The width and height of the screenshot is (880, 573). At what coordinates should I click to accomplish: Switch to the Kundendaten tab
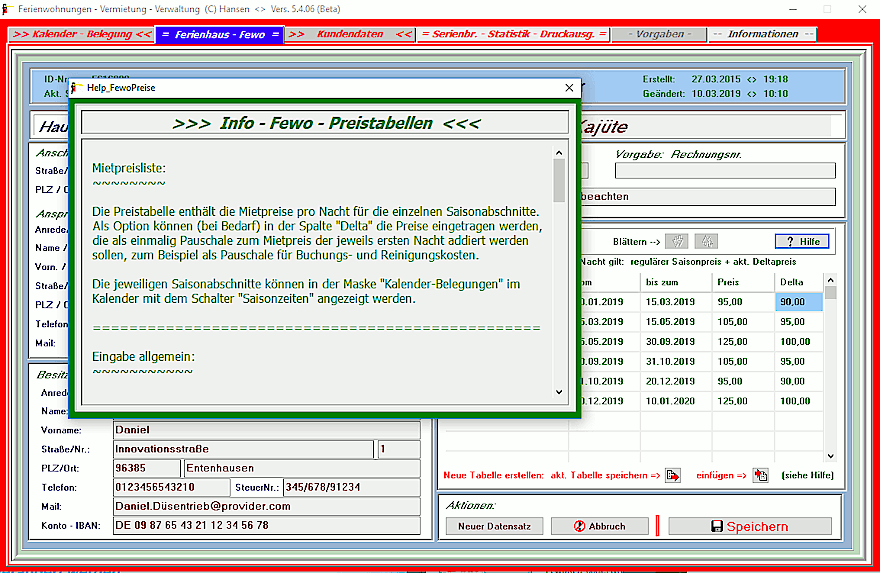[x=349, y=34]
